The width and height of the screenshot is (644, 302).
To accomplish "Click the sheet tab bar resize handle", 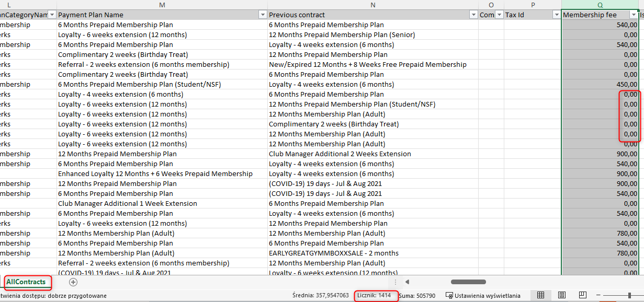I will point(396,282).
